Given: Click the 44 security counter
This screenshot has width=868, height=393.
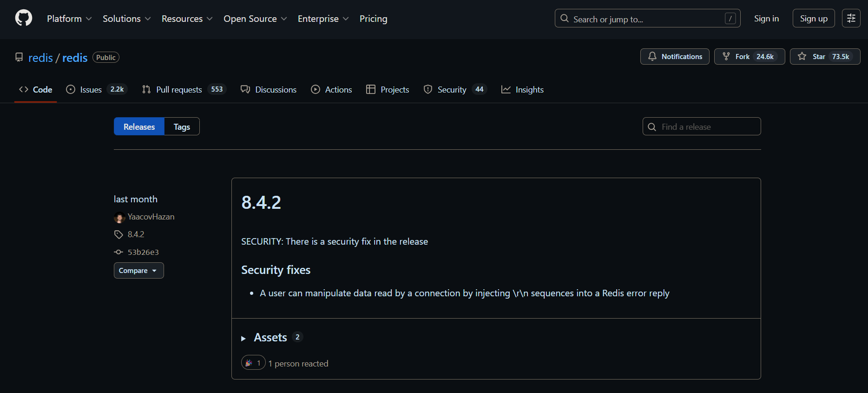Looking at the screenshot, I should 480,89.
